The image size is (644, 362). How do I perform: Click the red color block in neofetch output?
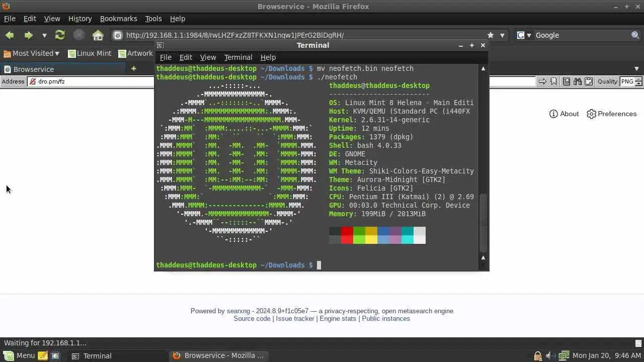[347, 235]
